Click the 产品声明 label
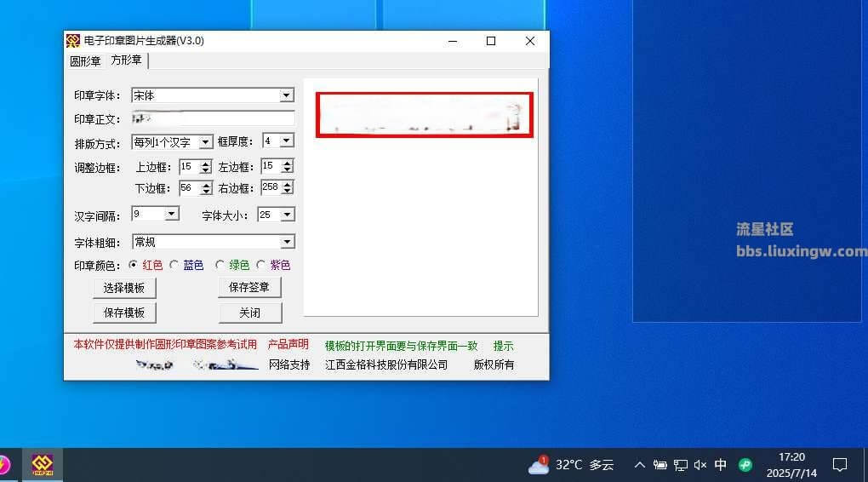This screenshot has width=868, height=482. (x=288, y=344)
